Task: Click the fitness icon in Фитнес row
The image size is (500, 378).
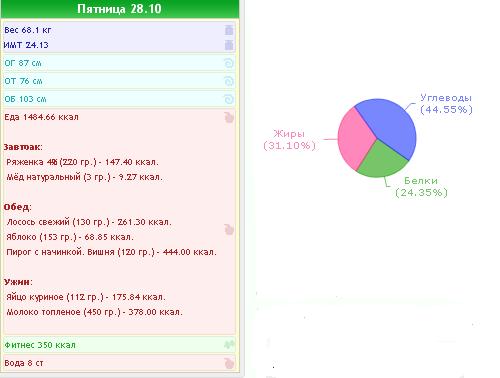Action: pyautogui.click(x=229, y=345)
